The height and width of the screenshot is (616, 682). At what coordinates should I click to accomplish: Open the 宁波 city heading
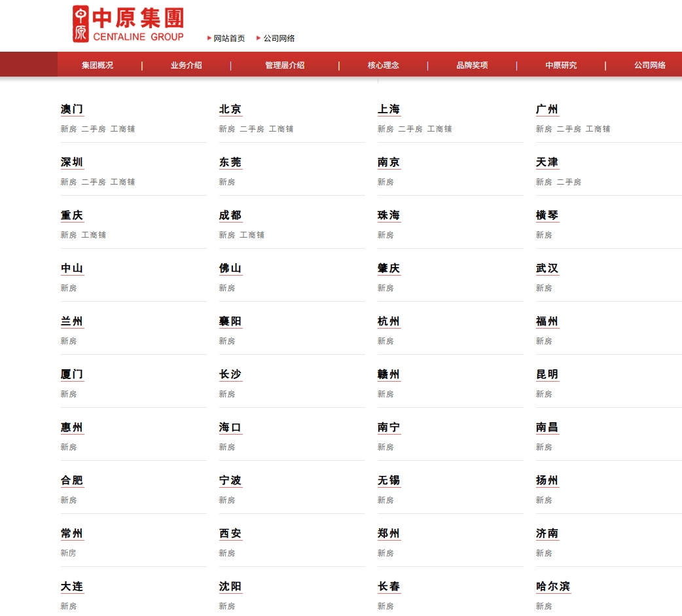tap(230, 480)
